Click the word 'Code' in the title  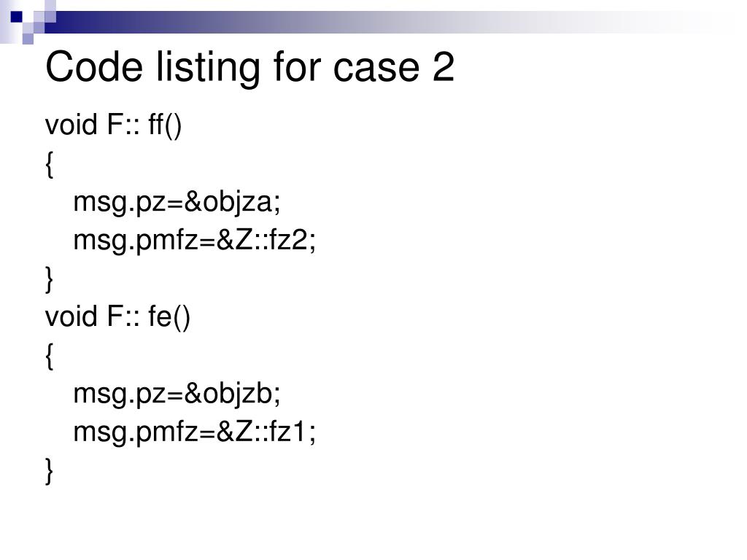[94, 68]
